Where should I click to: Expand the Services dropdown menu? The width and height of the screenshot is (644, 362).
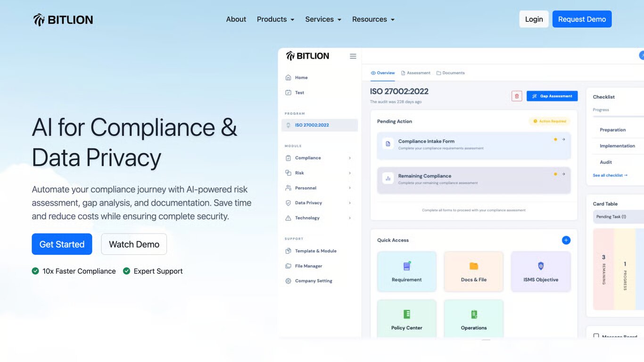point(323,19)
